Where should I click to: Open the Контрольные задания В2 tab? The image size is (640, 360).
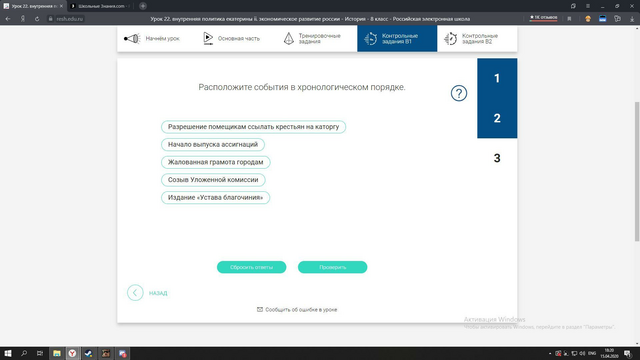477,38
